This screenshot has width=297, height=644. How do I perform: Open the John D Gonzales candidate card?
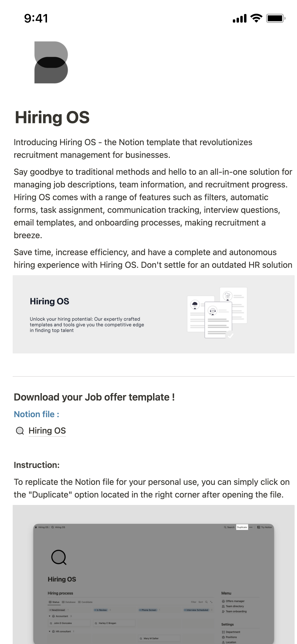click(x=63, y=623)
